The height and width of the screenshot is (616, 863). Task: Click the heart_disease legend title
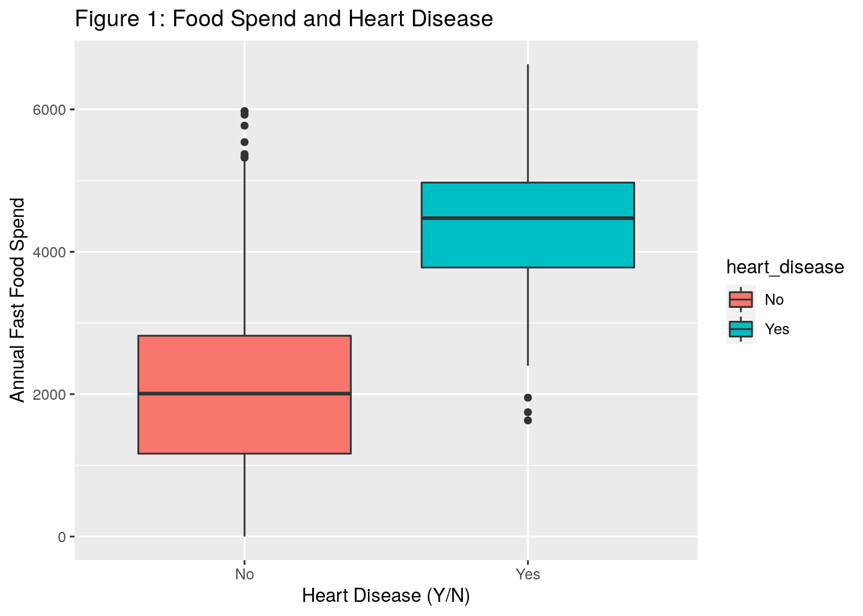pyautogui.click(x=785, y=267)
